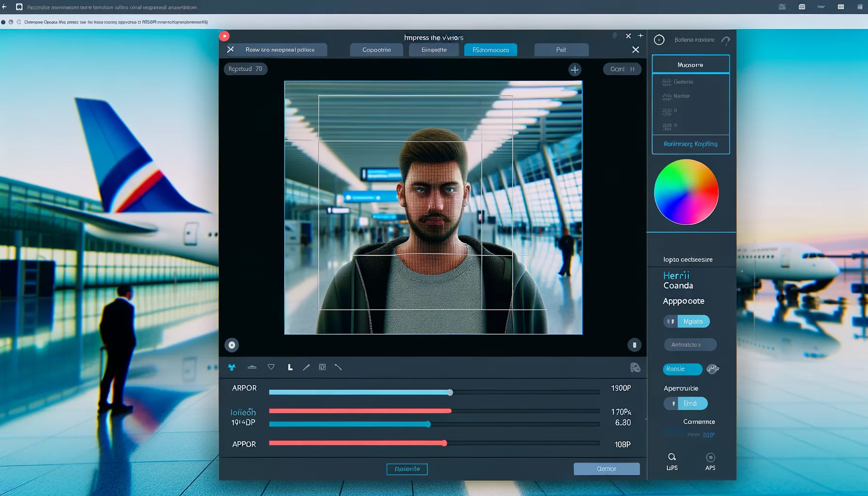
Task: Click the round target icon below the image
Action: [232, 345]
